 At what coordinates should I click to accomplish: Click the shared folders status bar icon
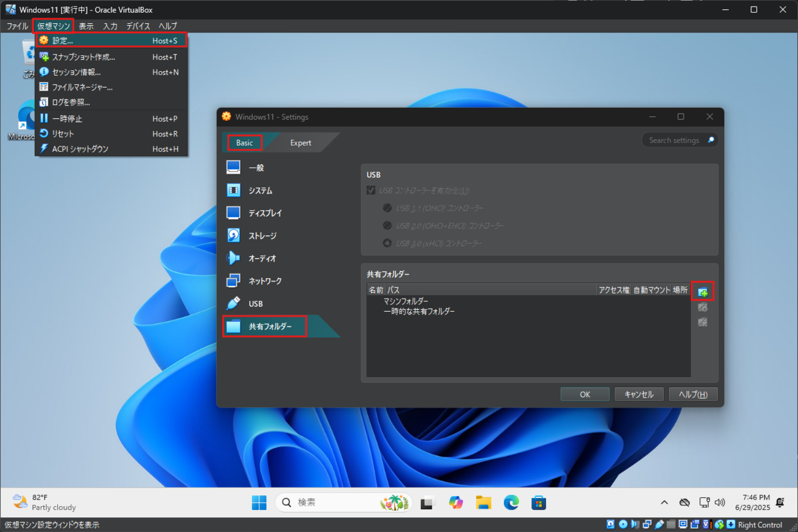click(671, 525)
